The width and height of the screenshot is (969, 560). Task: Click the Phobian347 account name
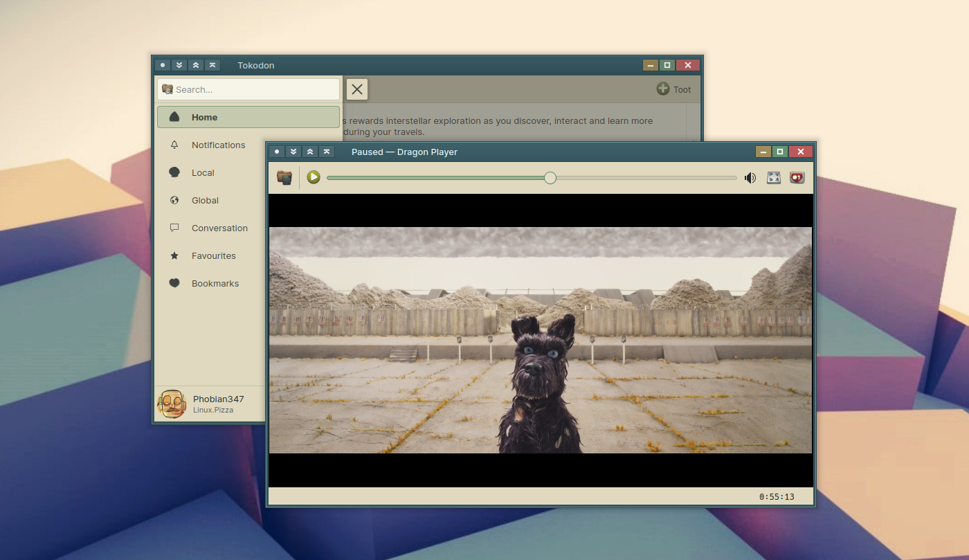[219, 399]
